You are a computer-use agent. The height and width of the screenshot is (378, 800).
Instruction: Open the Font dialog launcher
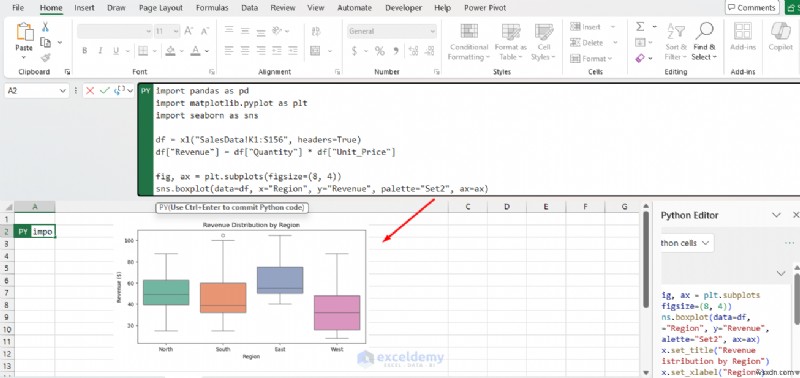[212, 72]
